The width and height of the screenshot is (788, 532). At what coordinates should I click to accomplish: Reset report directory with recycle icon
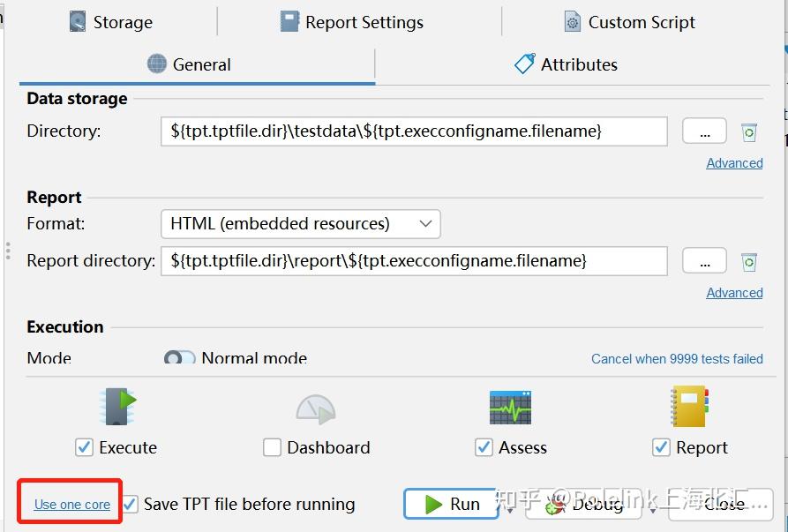point(749,262)
